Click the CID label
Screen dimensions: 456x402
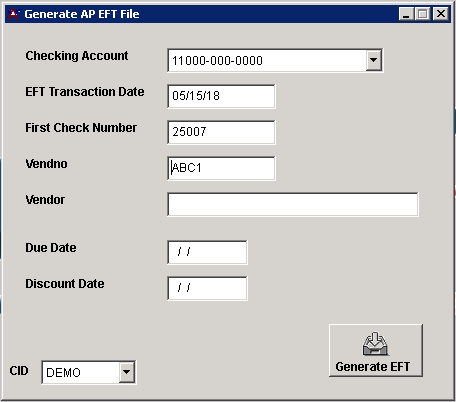point(19,371)
